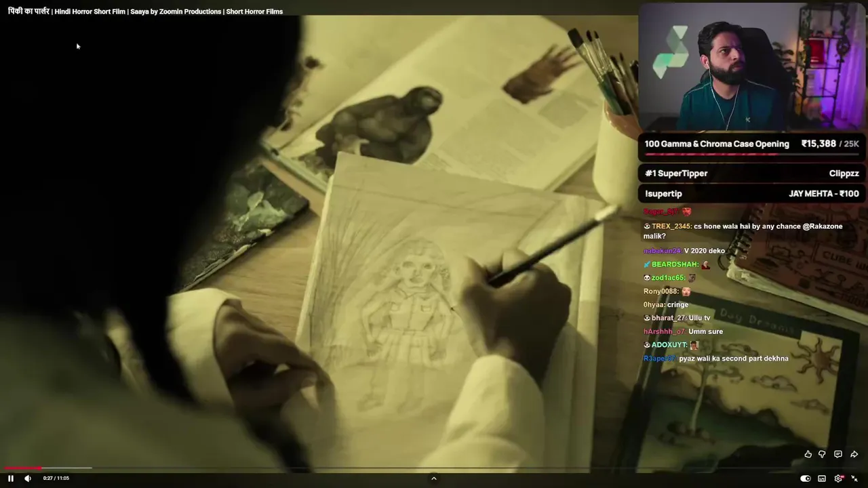Seek on the red video progress bar
The height and width of the screenshot is (488, 868).
coord(434,468)
